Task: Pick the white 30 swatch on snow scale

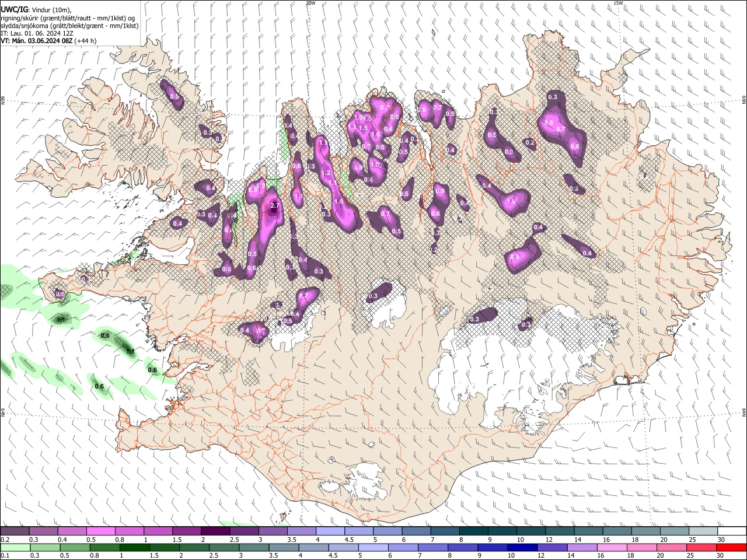Action: click(732, 531)
